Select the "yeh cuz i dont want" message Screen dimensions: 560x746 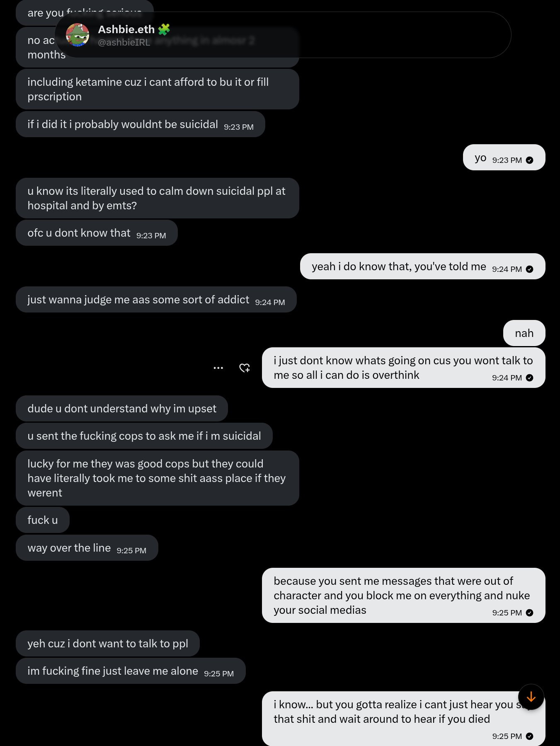click(107, 644)
